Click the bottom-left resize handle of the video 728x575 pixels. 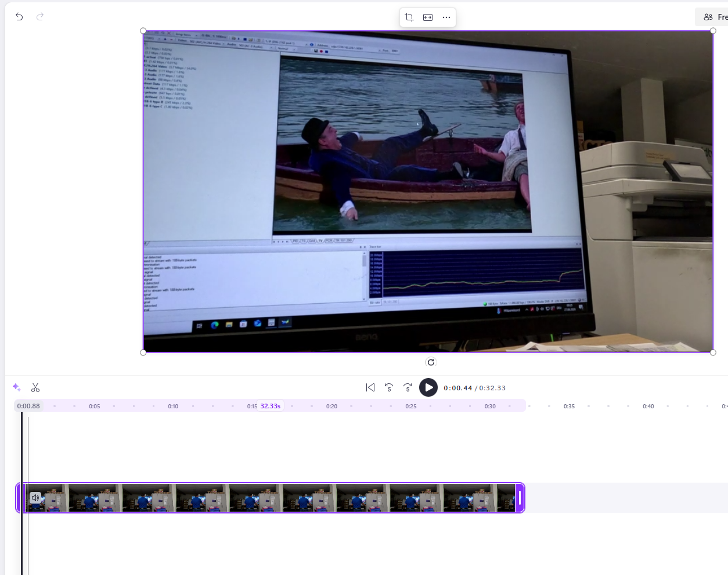[143, 353]
